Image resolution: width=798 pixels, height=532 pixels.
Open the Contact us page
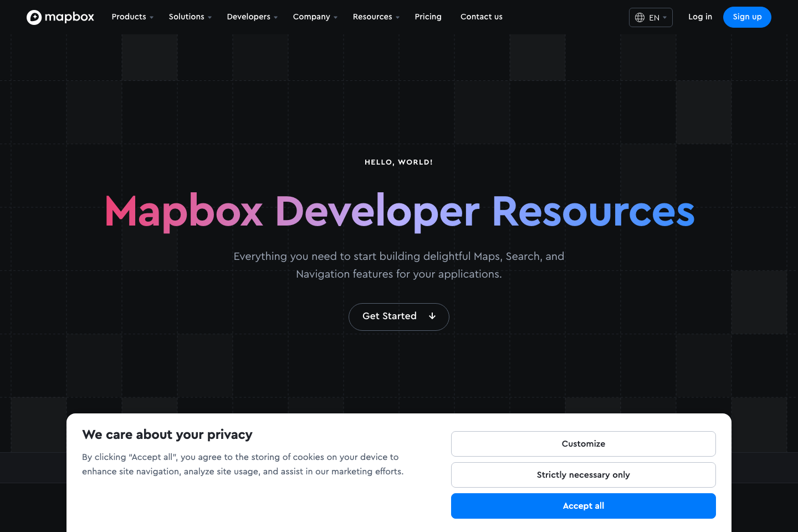click(x=481, y=17)
